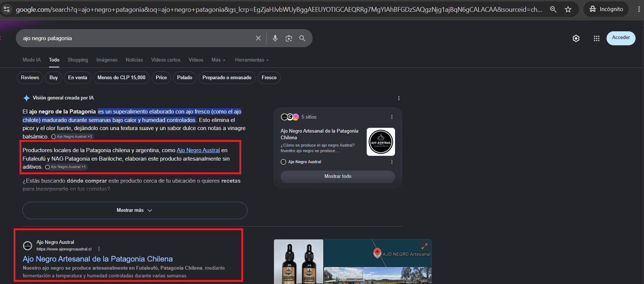Select the Pelado filter chip
This screenshot has width=644, height=284.
(x=185, y=78)
